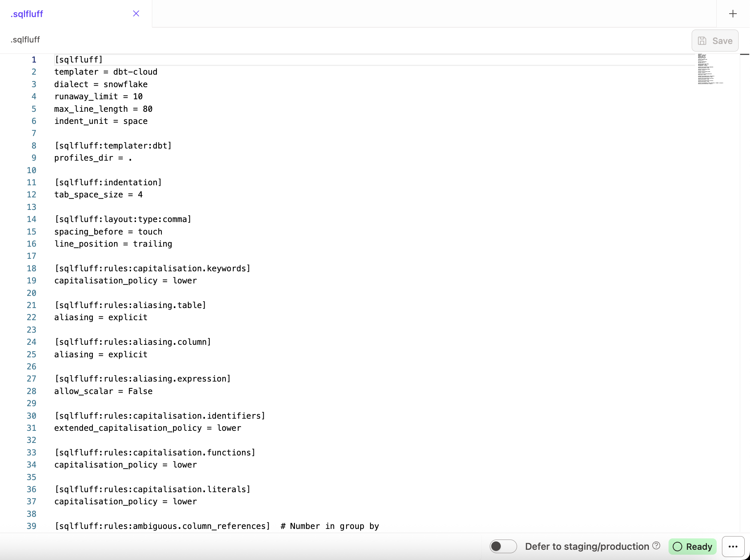Screen dimensions: 750x560
Task: Click line number 12 in the gutter
Action: tap(31, 194)
